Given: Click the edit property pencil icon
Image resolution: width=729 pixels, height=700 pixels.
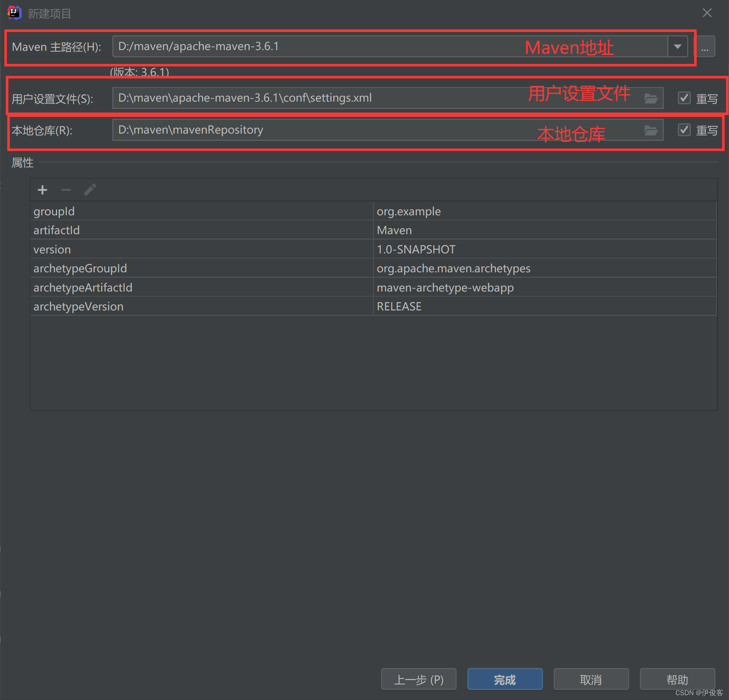Looking at the screenshot, I should 90,190.
